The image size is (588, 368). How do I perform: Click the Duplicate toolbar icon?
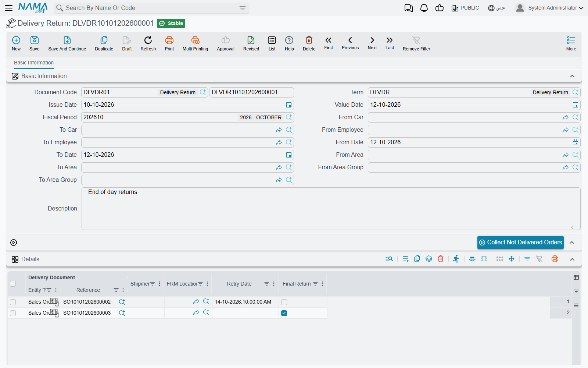coord(104,40)
